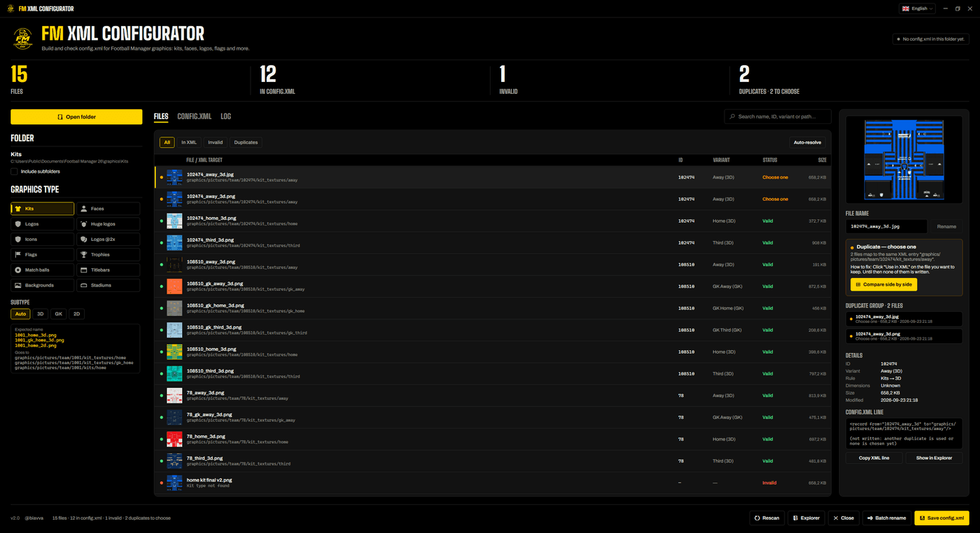
Task: Click the Rescan circular arrow icon
Action: 757,518
